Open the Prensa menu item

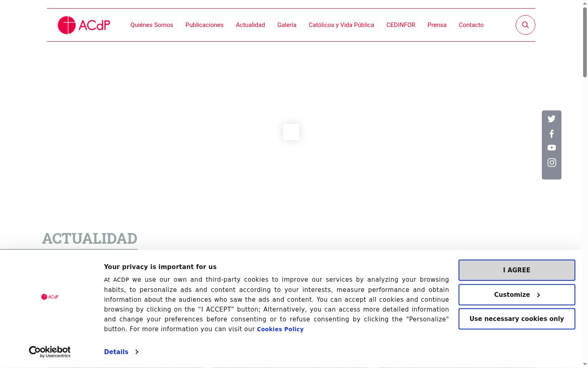(x=437, y=25)
